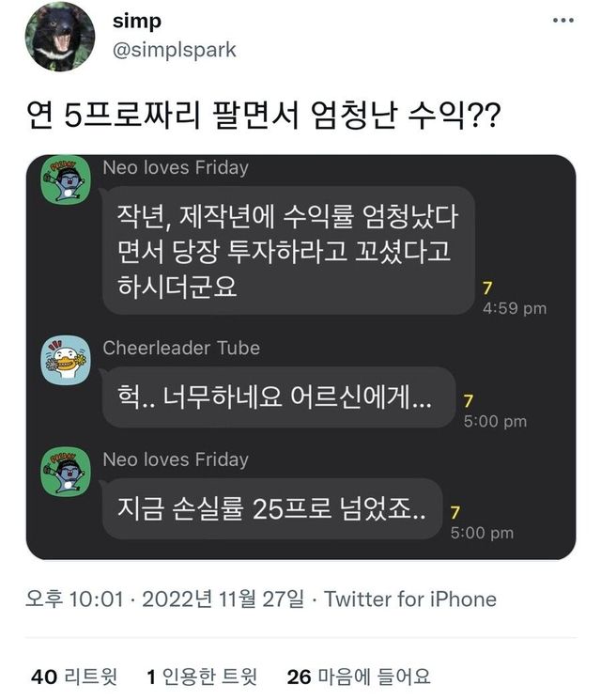601x700 pixels.
Task: Click the first Neo loves Friday avatar
Action: point(66,181)
